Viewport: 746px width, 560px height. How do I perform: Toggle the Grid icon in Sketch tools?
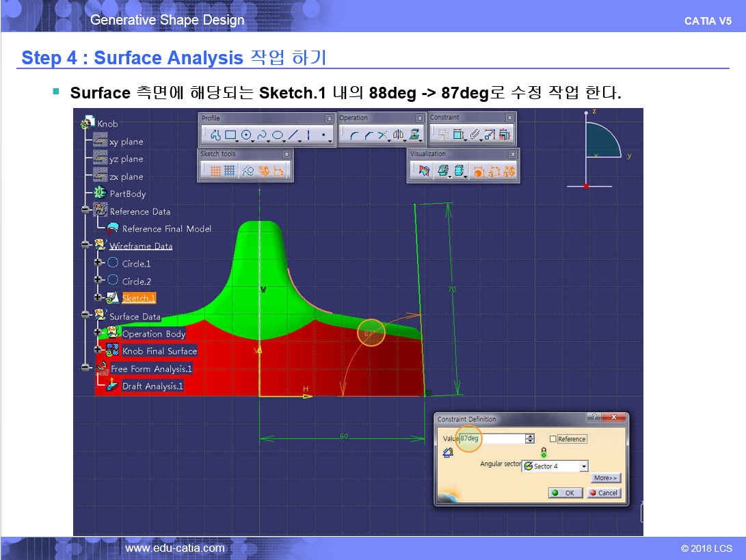pyautogui.click(x=215, y=171)
